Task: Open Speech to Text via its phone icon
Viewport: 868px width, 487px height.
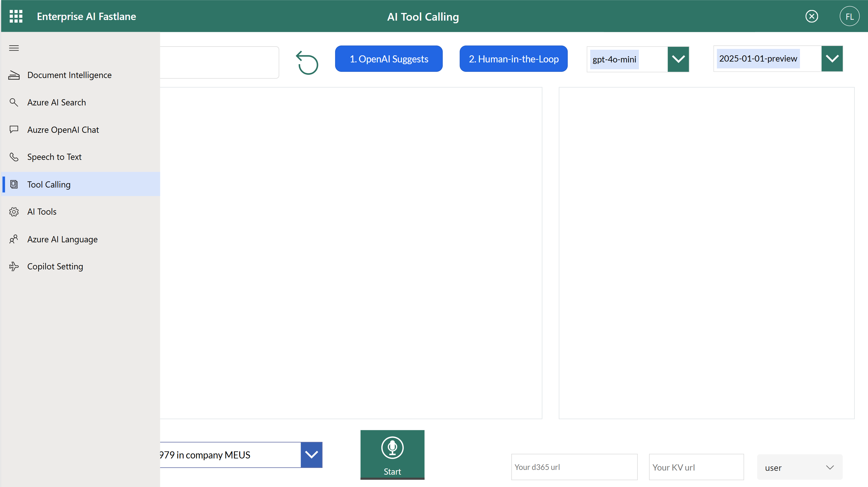Action: [x=14, y=157]
